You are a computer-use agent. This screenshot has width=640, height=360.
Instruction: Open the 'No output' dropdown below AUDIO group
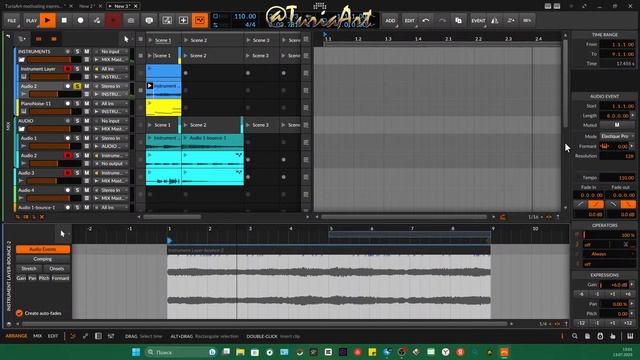[x=111, y=163]
